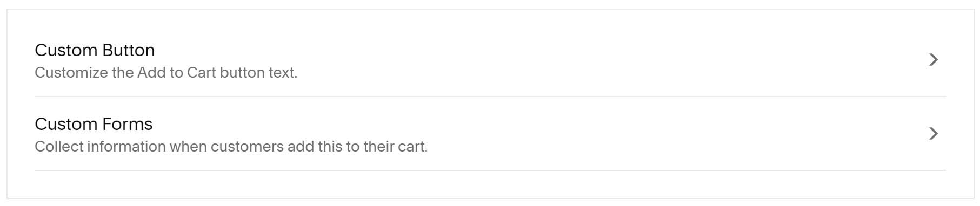Choose the Custom Button title label

[x=95, y=50]
